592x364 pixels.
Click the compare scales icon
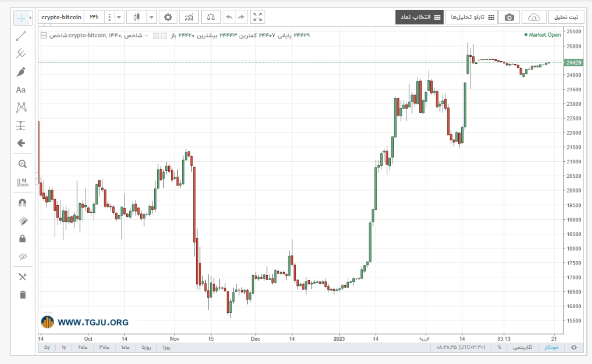210,17
